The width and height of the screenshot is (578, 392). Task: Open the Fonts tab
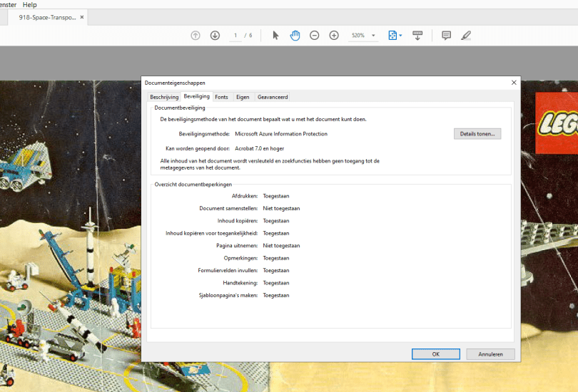[221, 97]
